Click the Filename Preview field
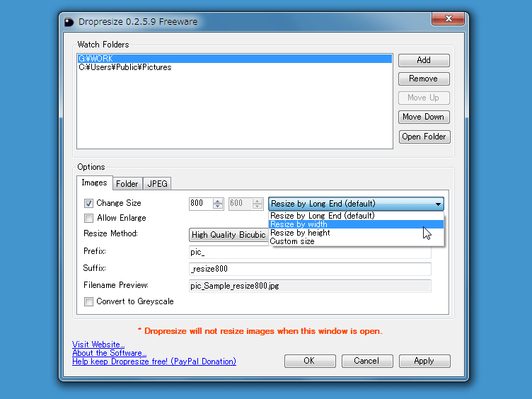The image size is (532, 399). tap(310, 286)
